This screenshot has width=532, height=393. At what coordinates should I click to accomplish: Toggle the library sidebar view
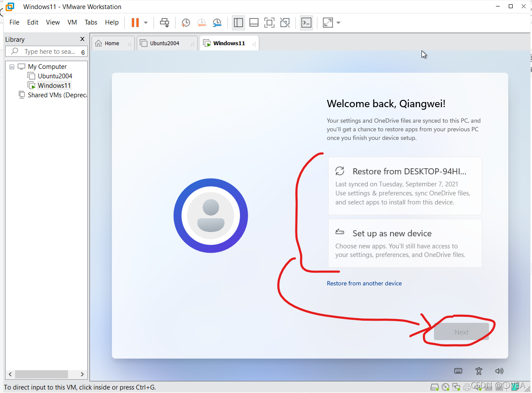[x=238, y=22]
